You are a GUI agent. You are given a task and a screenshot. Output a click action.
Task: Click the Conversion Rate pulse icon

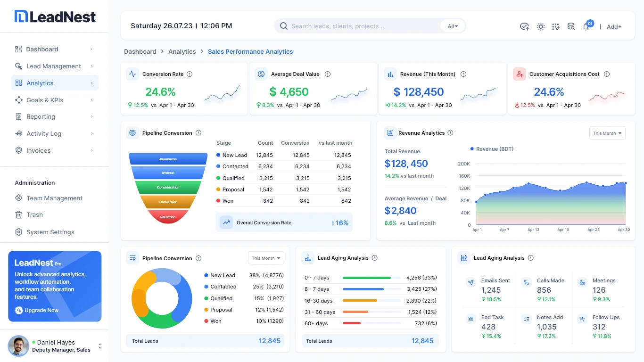click(x=132, y=74)
